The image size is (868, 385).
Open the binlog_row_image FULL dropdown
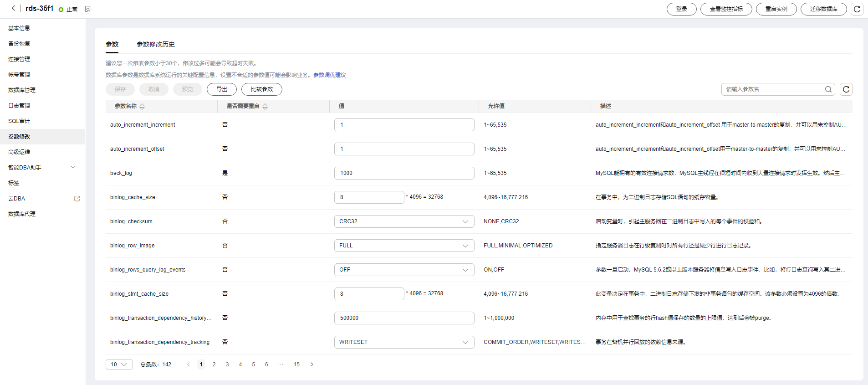tap(404, 246)
